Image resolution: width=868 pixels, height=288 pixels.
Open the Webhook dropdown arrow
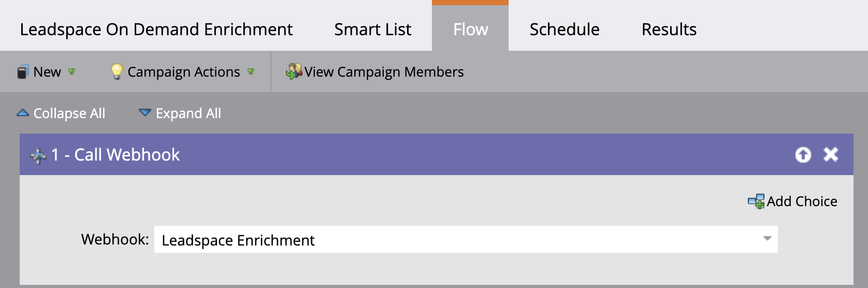[768, 239]
